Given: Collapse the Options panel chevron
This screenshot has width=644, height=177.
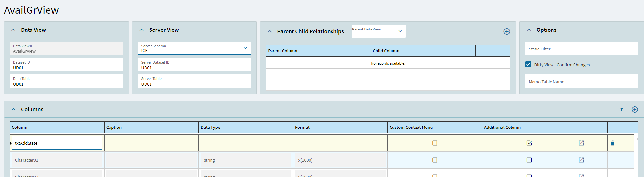Looking at the screenshot, I should tap(529, 30).
